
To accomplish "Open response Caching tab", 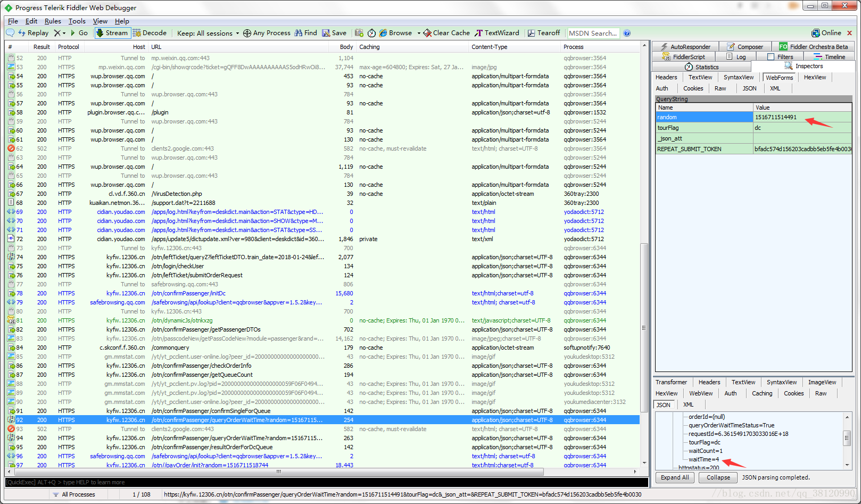I will click(762, 393).
